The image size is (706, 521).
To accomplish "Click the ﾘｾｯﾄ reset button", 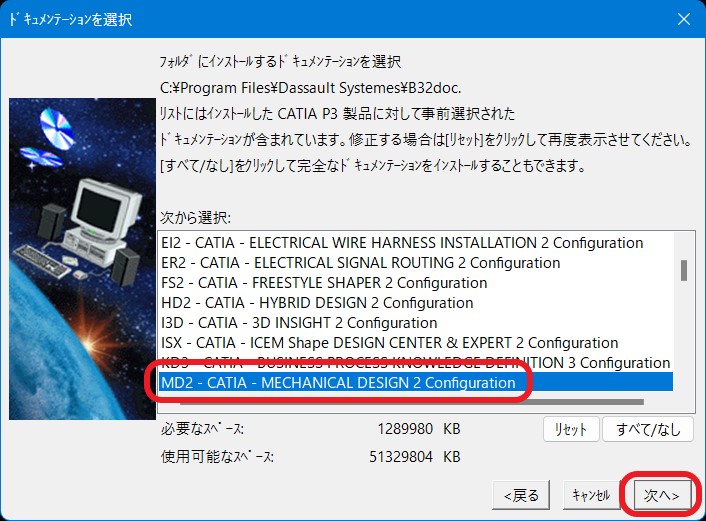I will click(570, 429).
